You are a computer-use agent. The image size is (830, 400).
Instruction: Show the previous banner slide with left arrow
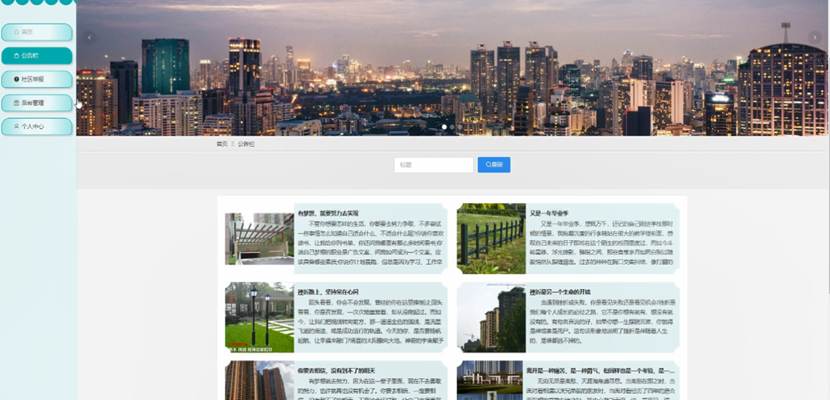(91, 37)
